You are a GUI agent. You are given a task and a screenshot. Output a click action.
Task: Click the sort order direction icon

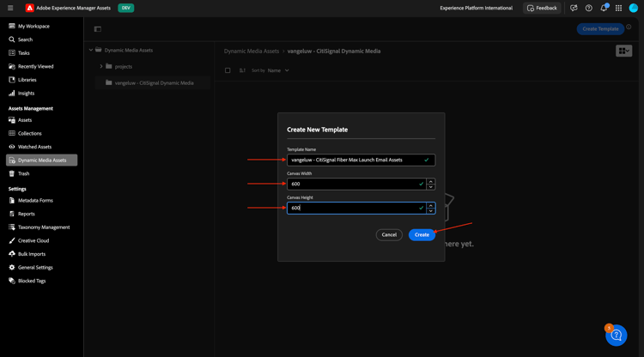[x=242, y=70]
